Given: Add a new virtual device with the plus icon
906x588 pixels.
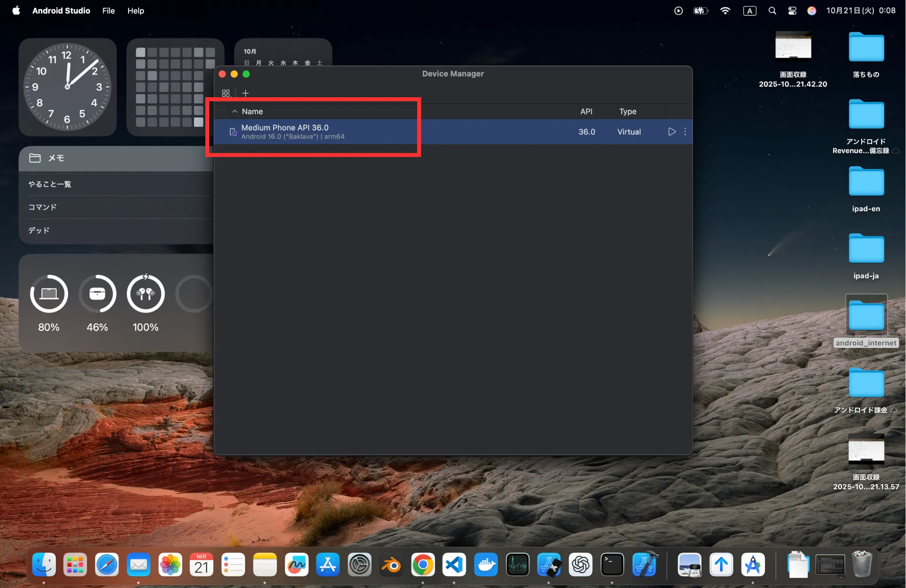Looking at the screenshot, I should pos(246,93).
